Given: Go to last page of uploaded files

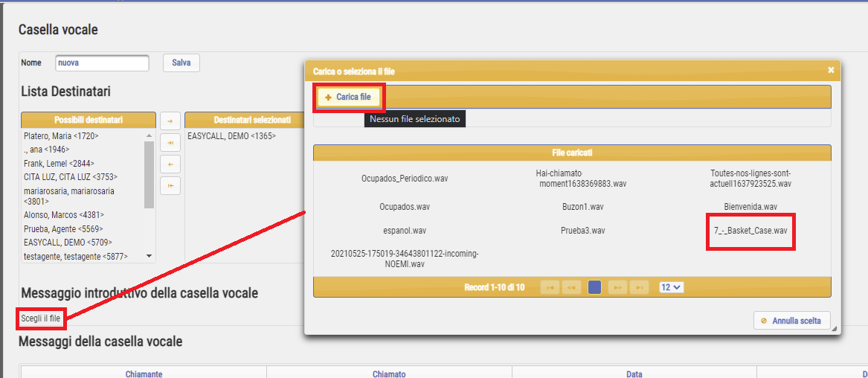Looking at the screenshot, I should click(639, 287).
